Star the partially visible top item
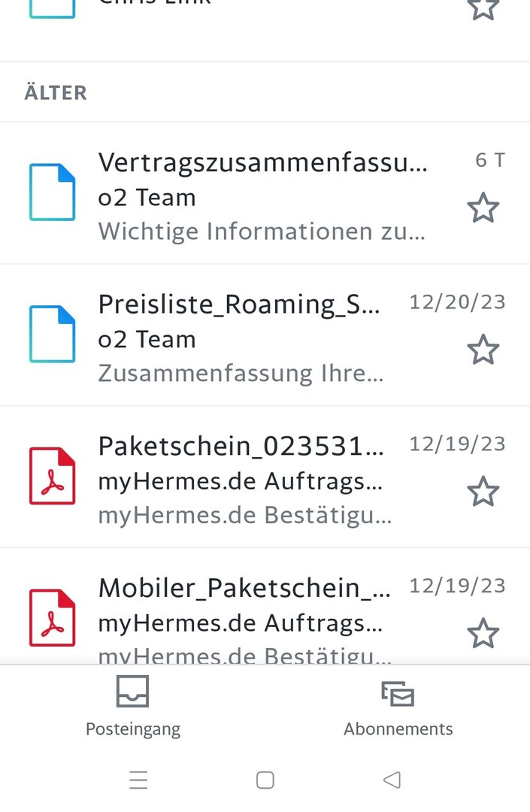Viewport: 530px width, 812px height. click(483, 9)
